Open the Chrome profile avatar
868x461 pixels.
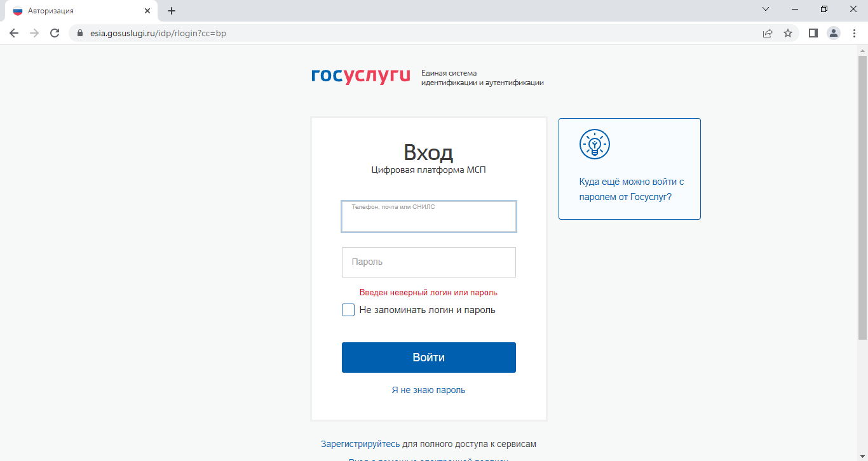click(x=834, y=33)
